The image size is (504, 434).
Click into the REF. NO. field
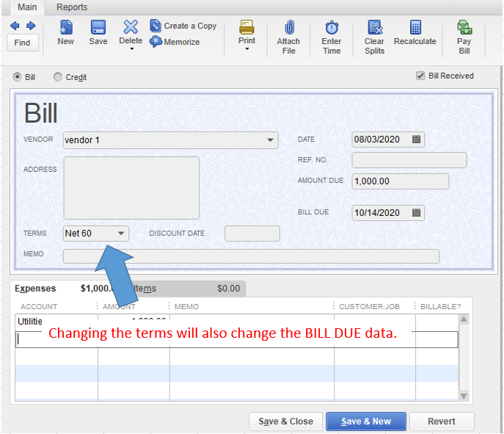point(409,160)
